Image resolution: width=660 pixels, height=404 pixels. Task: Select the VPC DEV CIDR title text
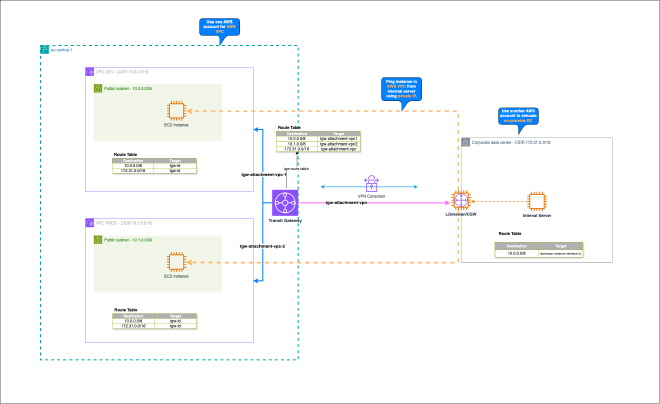coord(122,72)
